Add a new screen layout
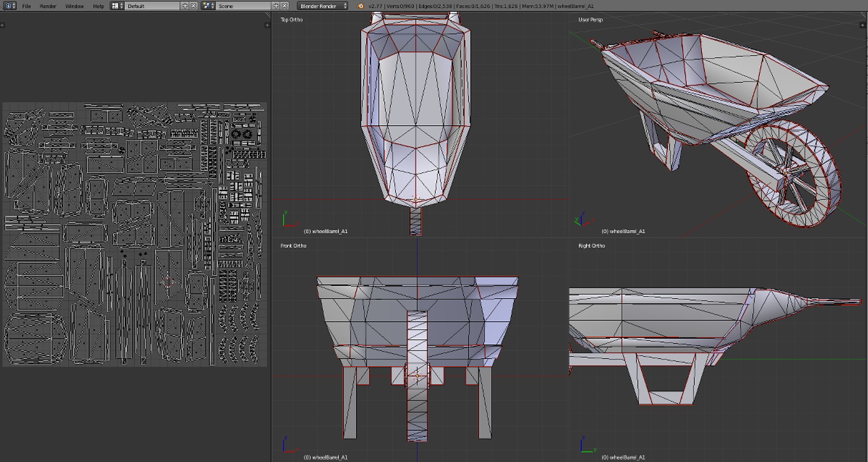Viewport: 868px width, 462px height. 185,6
